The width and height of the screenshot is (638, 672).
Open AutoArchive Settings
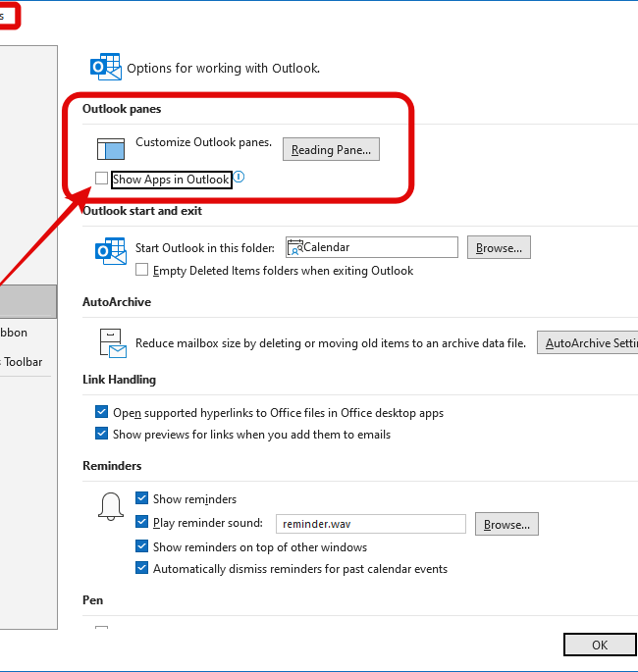(x=587, y=342)
